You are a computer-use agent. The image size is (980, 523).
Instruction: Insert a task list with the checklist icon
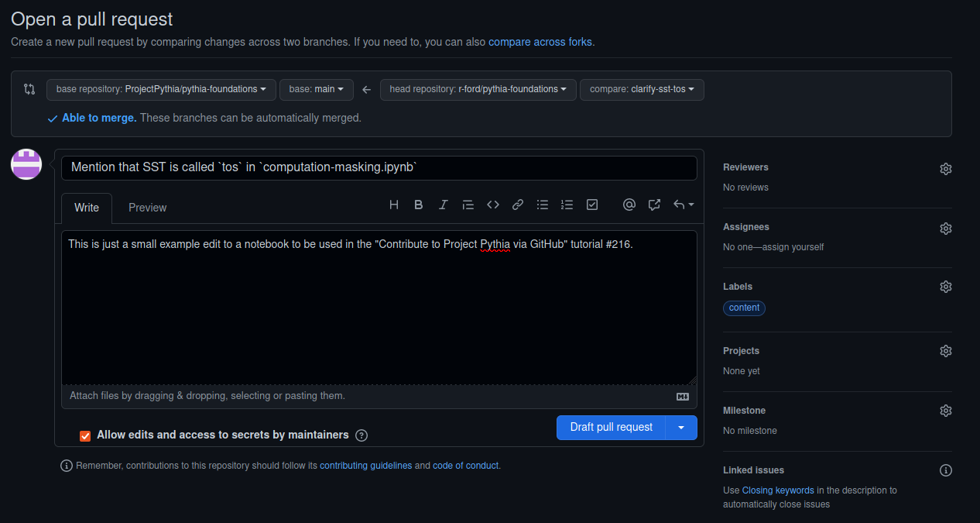(592, 205)
